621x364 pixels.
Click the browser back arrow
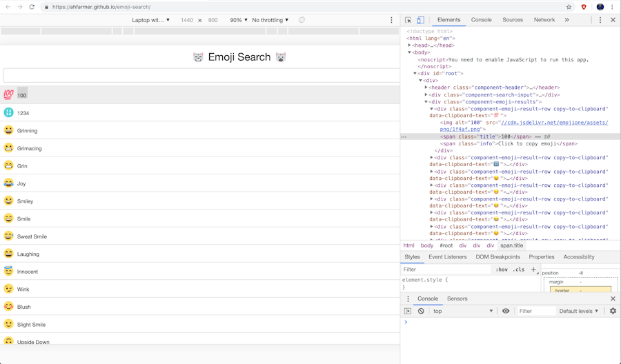coord(8,7)
